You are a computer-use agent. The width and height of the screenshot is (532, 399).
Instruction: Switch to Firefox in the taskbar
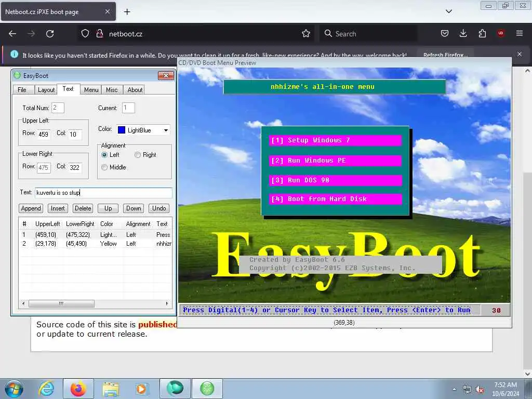pyautogui.click(x=78, y=389)
